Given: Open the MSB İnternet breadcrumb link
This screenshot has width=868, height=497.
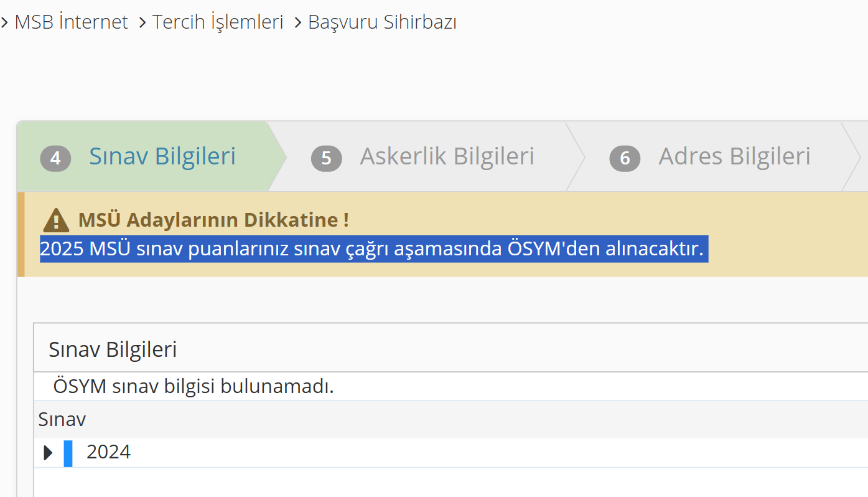Looking at the screenshot, I should coord(71,22).
